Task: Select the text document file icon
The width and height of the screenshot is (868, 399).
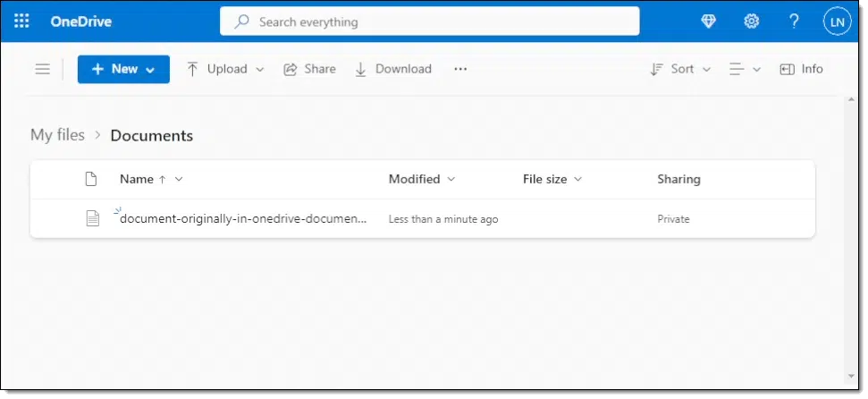Action: (x=92, y=218)
